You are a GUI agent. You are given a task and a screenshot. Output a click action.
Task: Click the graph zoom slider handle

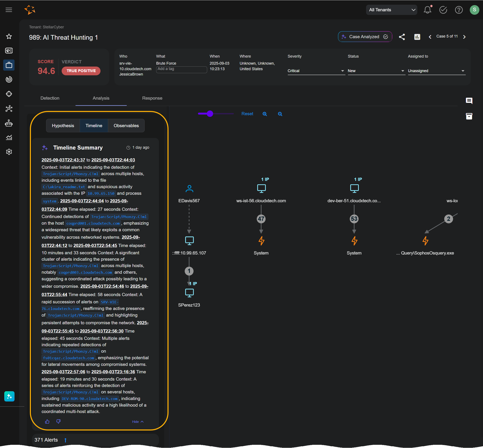210,114
